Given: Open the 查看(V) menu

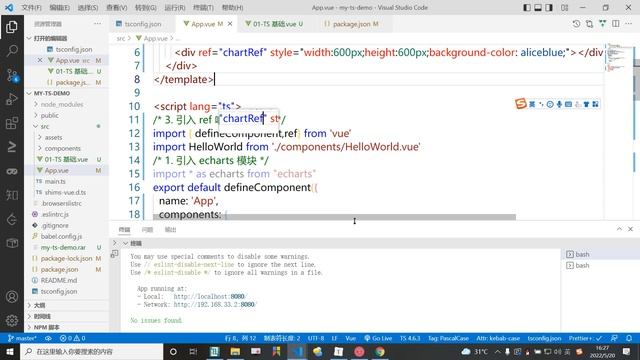Looking at the screenshot, I should click(117, 7).
